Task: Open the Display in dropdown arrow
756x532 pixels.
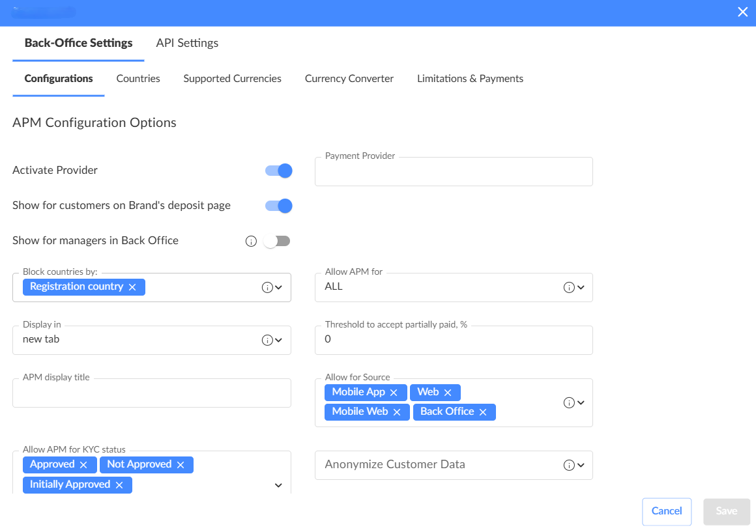Action: [279, 340]
